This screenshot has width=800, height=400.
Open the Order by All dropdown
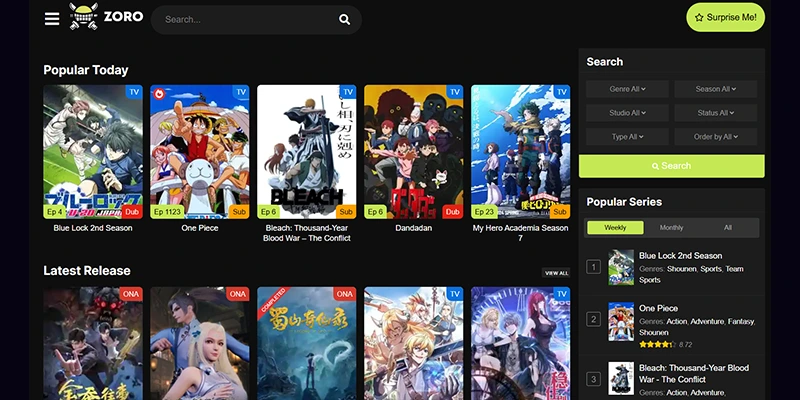tap(715, 137)
